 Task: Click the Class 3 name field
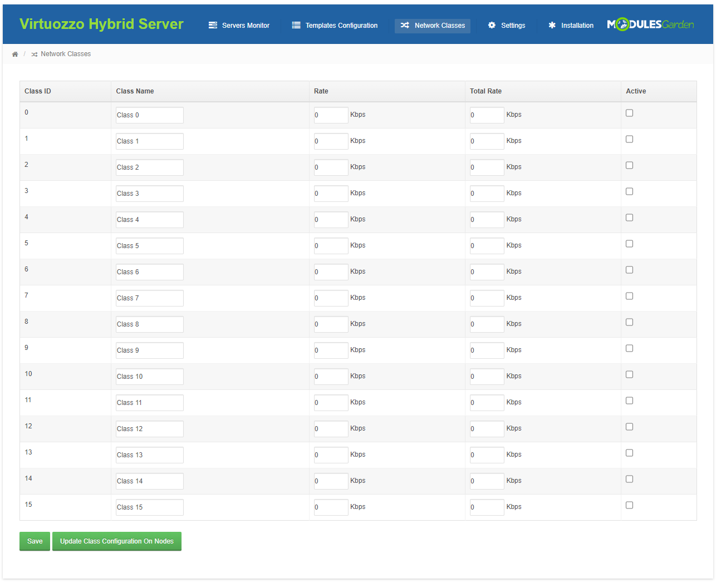(149, 194)
